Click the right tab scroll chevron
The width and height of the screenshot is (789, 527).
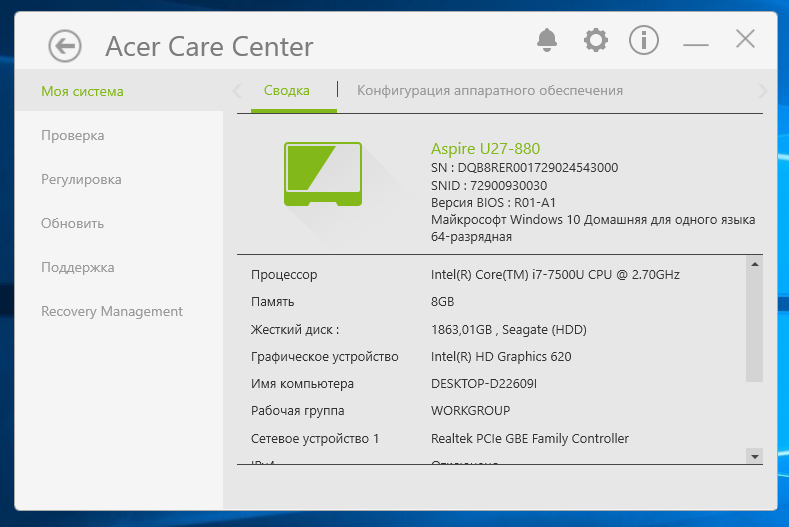(762, 91)
